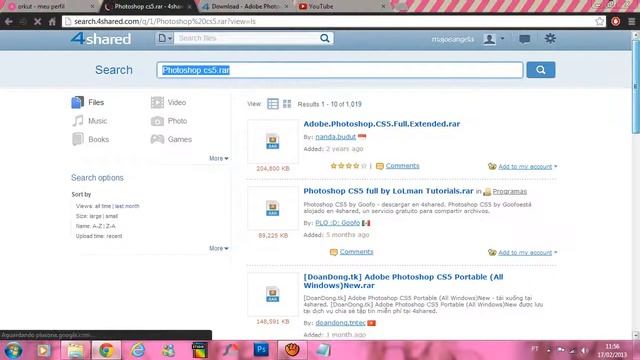Click the 148,591 KB file thumbnail
This screenshot has width=640, height=360.
click(273, 294)
